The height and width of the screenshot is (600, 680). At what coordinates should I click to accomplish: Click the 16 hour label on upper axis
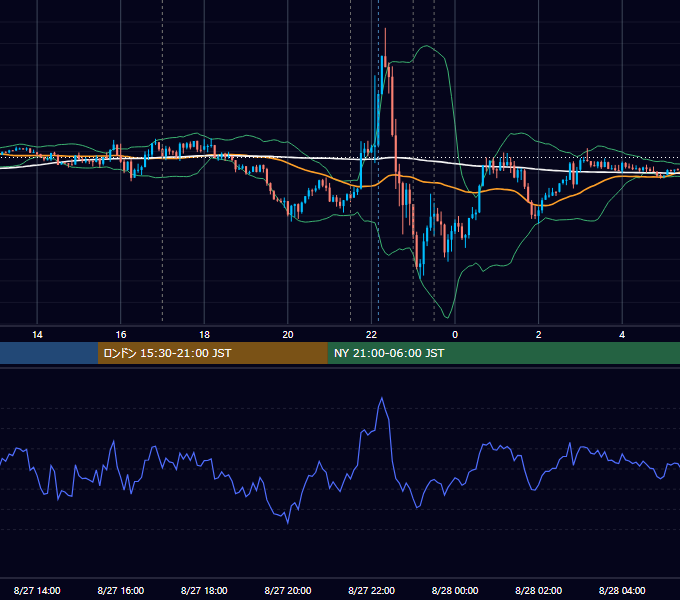point(121,335)
